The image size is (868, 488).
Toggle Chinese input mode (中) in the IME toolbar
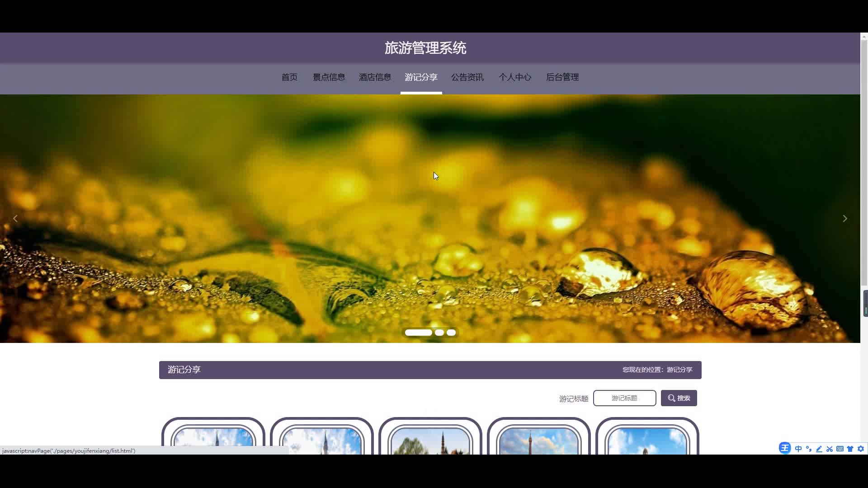[798, 449]
